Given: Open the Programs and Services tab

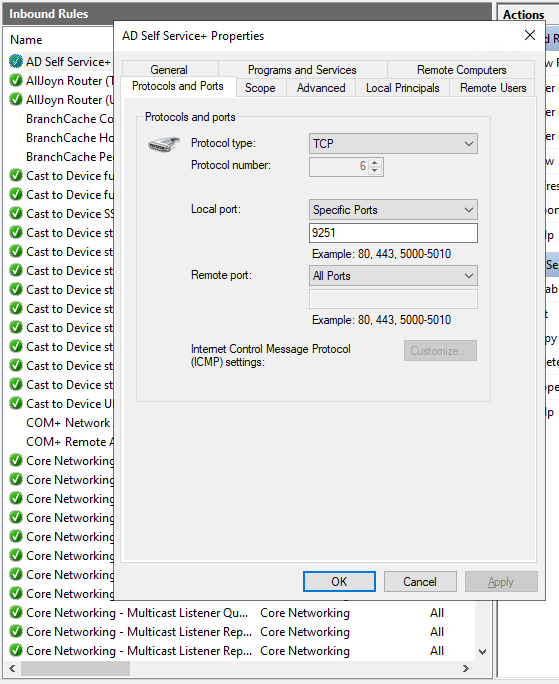Looking at the screenshot, I should click(x=302, y=70).
